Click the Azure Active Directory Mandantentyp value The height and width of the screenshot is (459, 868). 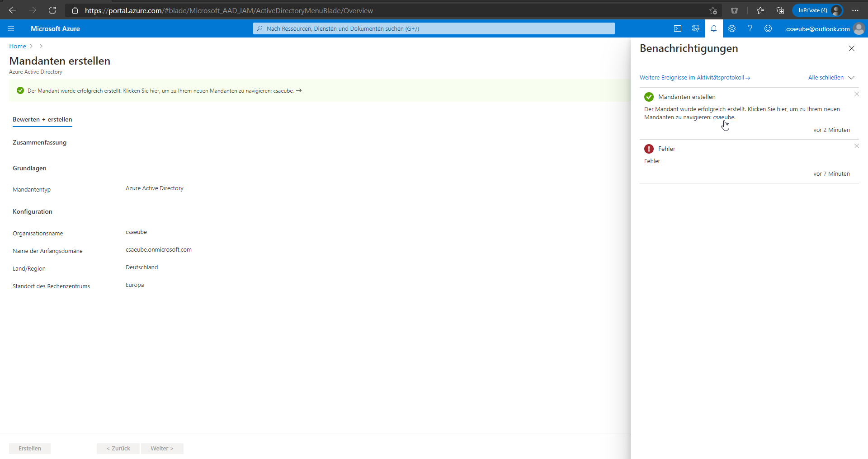point(155,188)
